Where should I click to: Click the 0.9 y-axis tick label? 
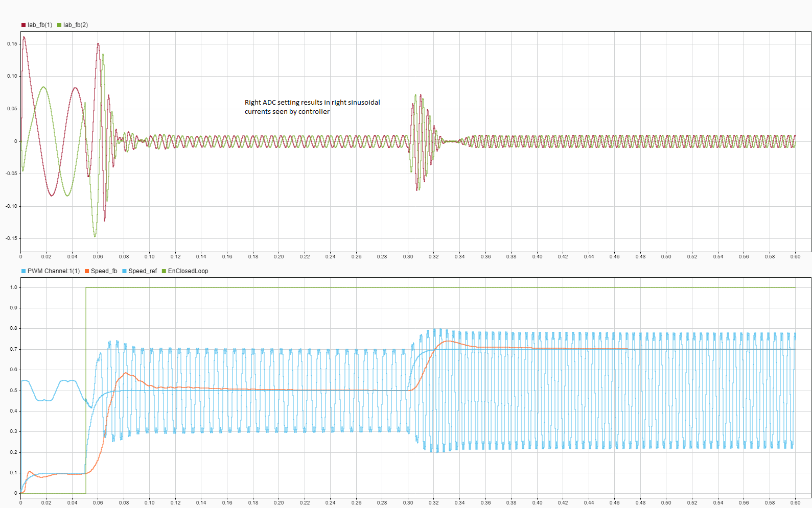14,308
